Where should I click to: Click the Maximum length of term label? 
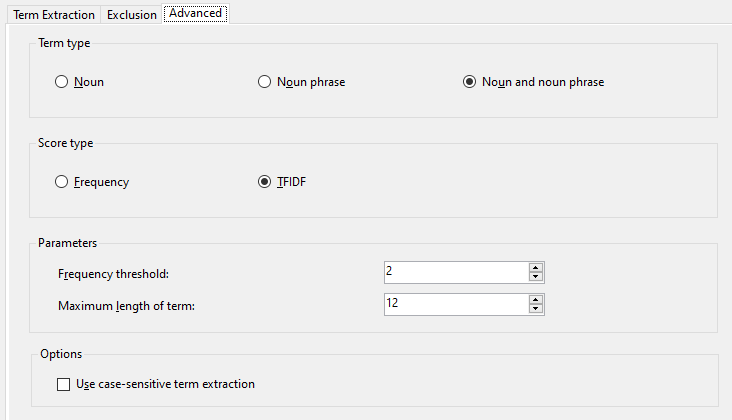tap(127, 304)
